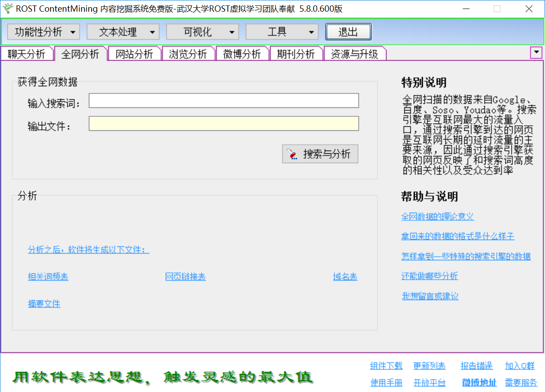
Task: Close the ROST ContentMining window
Action: pyautogui.click(x=529, y=9)
